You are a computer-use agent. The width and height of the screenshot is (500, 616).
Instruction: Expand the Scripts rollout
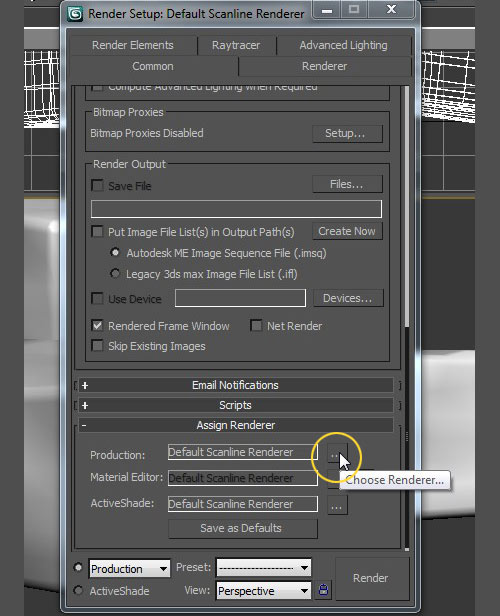point(236,405)
